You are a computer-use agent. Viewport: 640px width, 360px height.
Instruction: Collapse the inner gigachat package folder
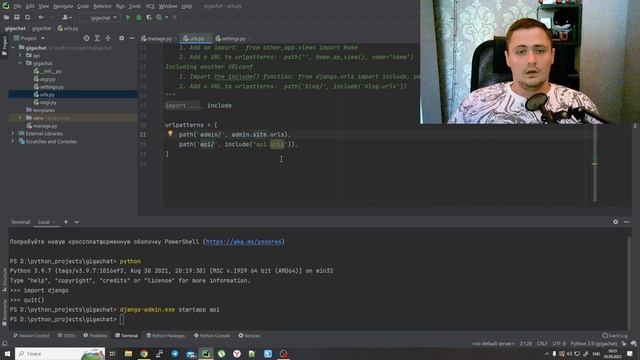pos(20,63)
